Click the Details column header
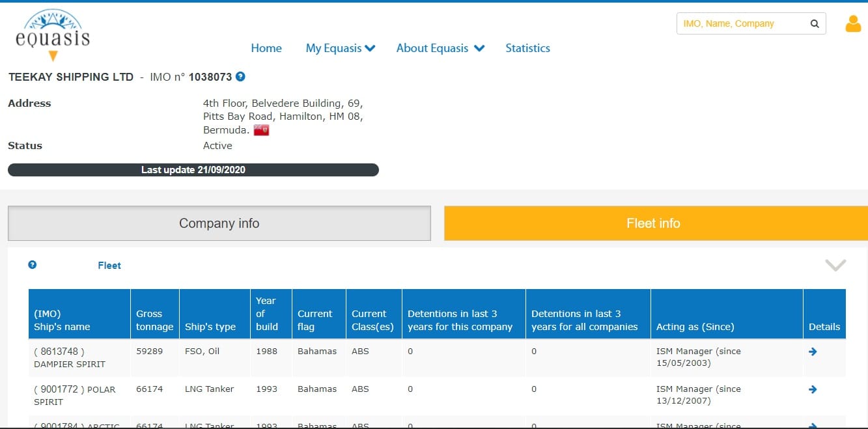 pos(824,314)
